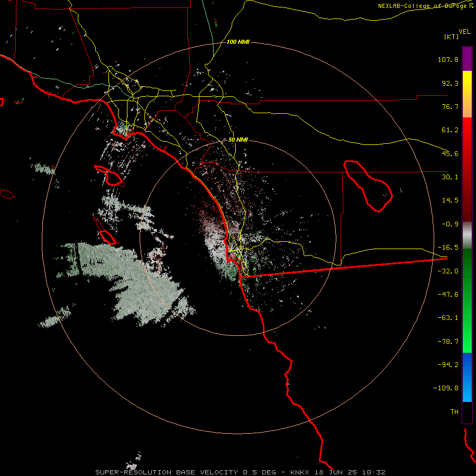This screenshot has height=476, width=476.
Task: Click the -63.1 legend value
Action: point(448,318)
